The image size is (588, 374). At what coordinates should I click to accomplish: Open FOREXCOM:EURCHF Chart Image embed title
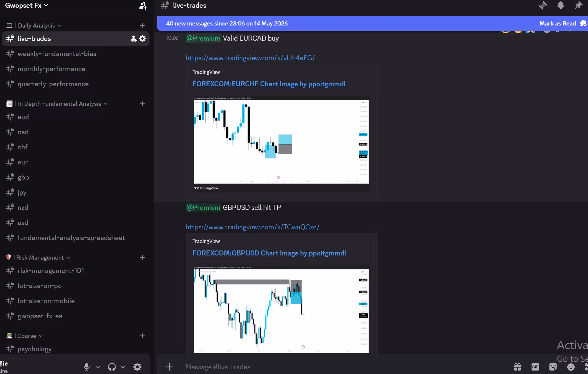point(269,84)
